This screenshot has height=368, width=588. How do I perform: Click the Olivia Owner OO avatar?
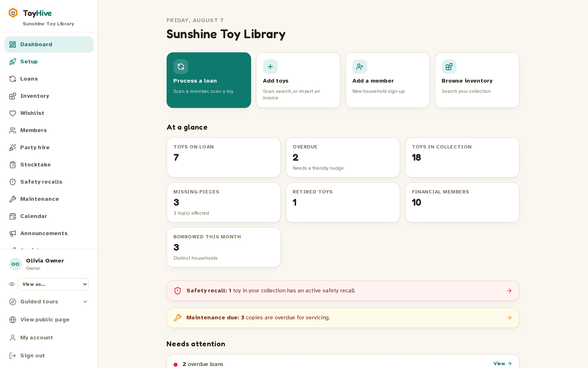click(x=15, y=264)
